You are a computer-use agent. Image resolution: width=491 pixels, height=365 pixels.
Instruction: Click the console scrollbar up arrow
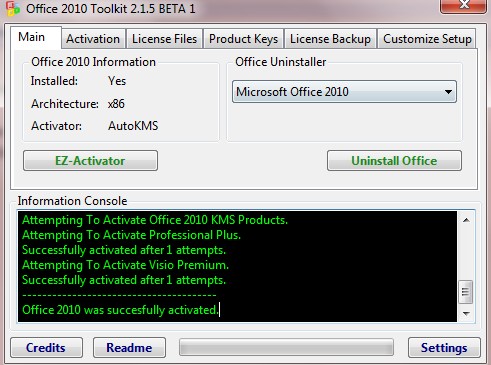click(x=466, y=220)
